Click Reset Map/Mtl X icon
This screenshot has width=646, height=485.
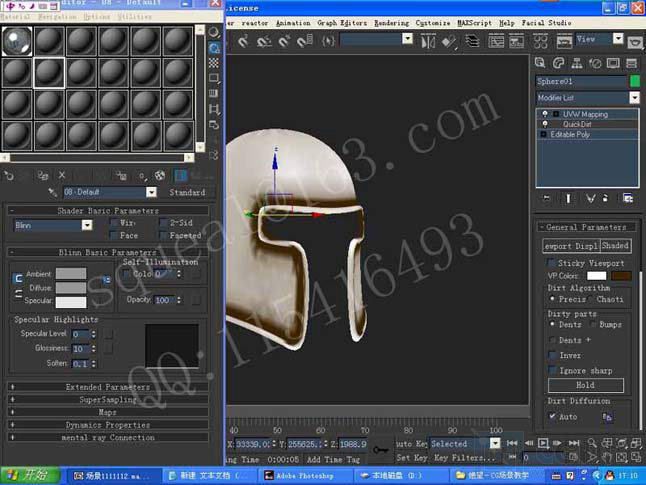click(x=62, y=176)
